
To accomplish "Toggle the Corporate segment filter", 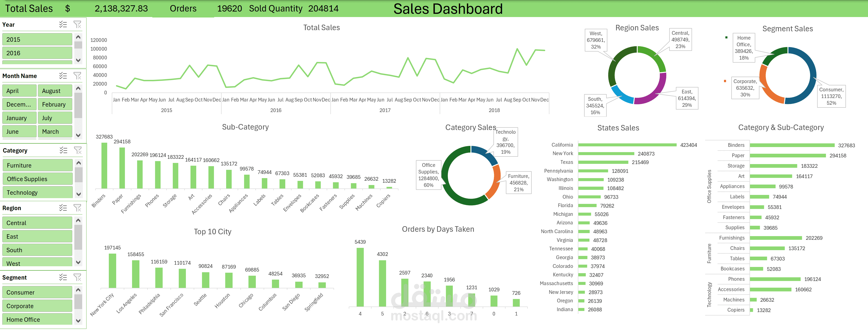I will click(37, 306).
